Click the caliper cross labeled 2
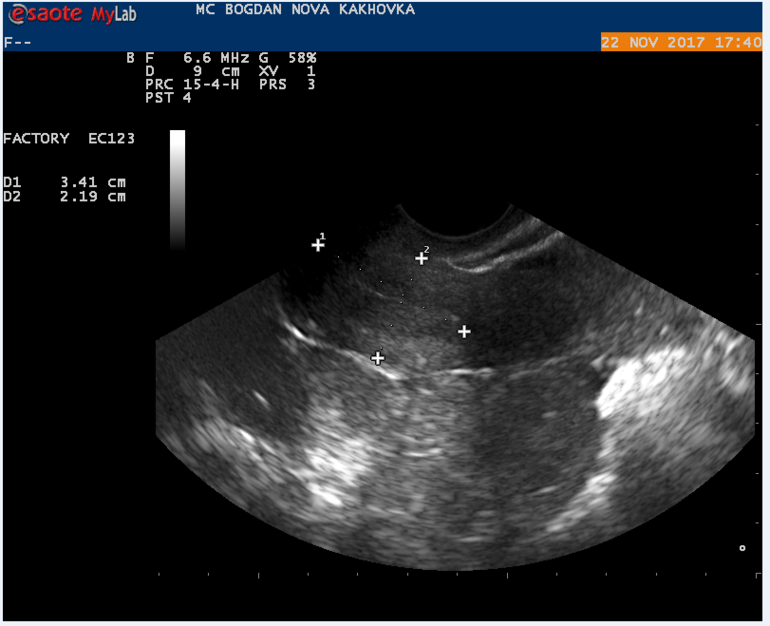The height and width of the screenshot is (626, 770). click(422, 258)
